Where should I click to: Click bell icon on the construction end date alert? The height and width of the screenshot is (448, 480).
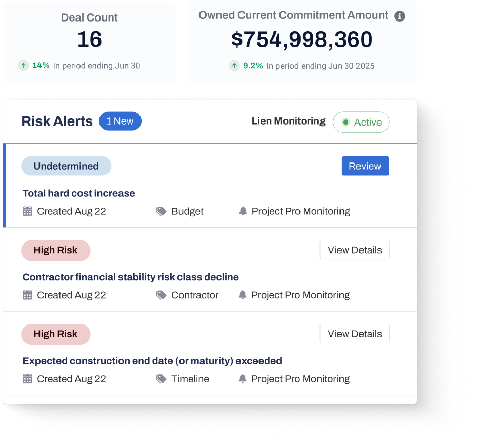[243, 379]
